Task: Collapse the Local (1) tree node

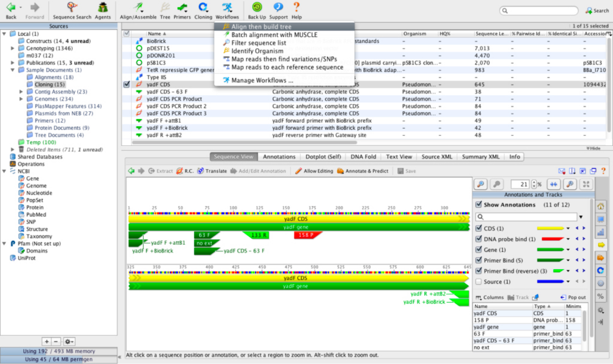Action: (4, 34)
